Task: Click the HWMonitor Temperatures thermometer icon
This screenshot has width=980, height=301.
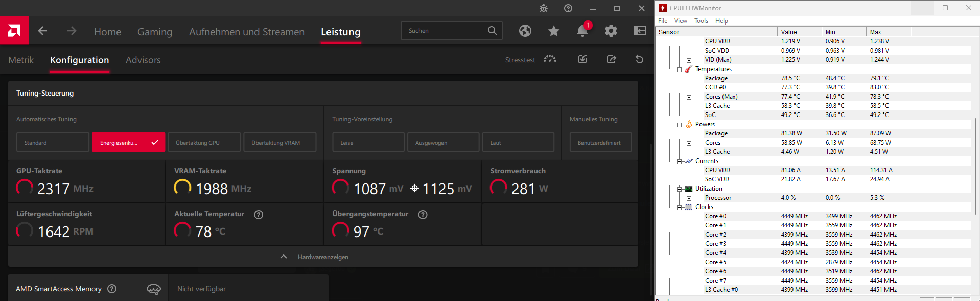Action: click(689, 69)
